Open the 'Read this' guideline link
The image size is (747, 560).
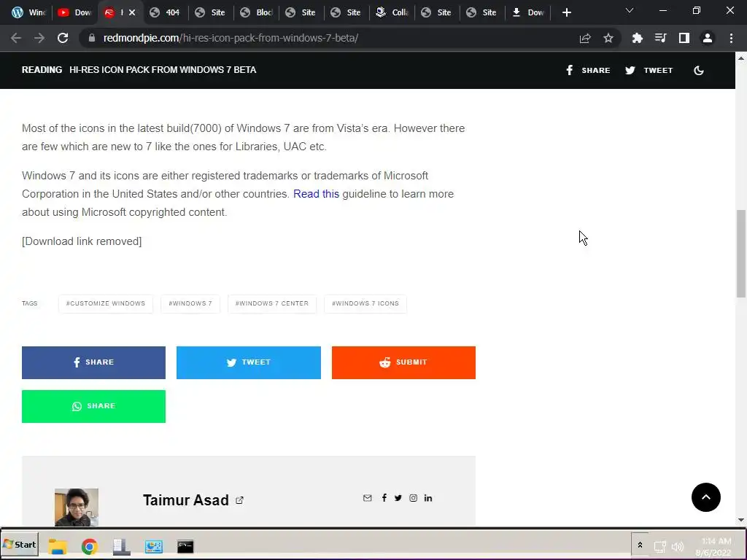point(317,194)
